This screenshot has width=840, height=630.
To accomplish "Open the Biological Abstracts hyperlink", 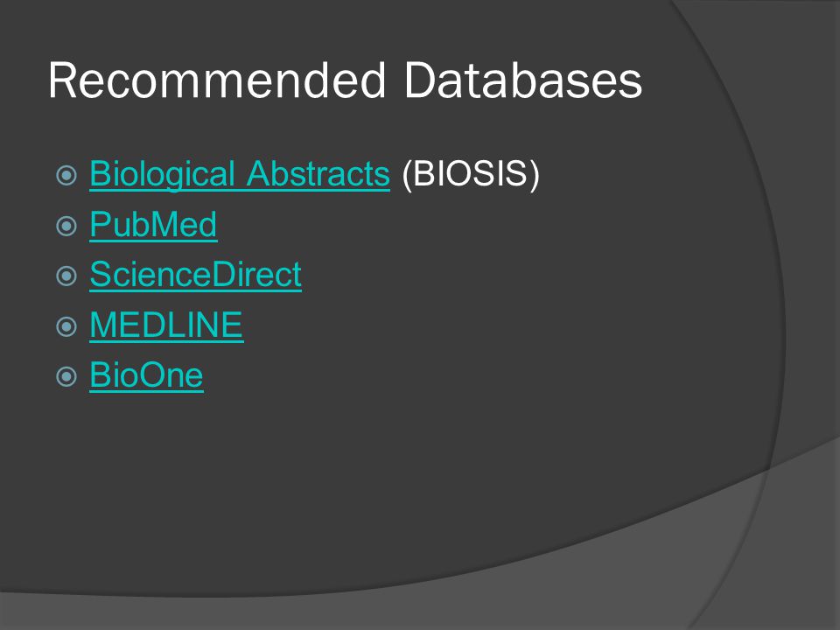I will [240, 174].
